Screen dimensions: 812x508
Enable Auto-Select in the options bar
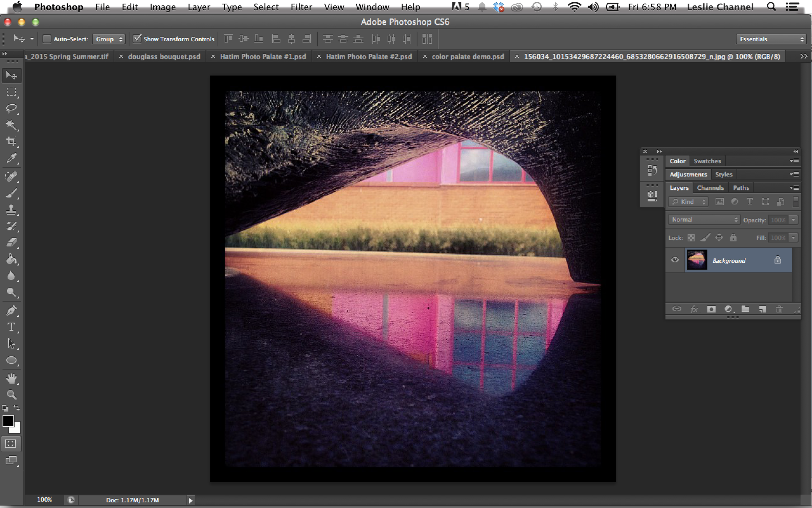tap(46, 39)
